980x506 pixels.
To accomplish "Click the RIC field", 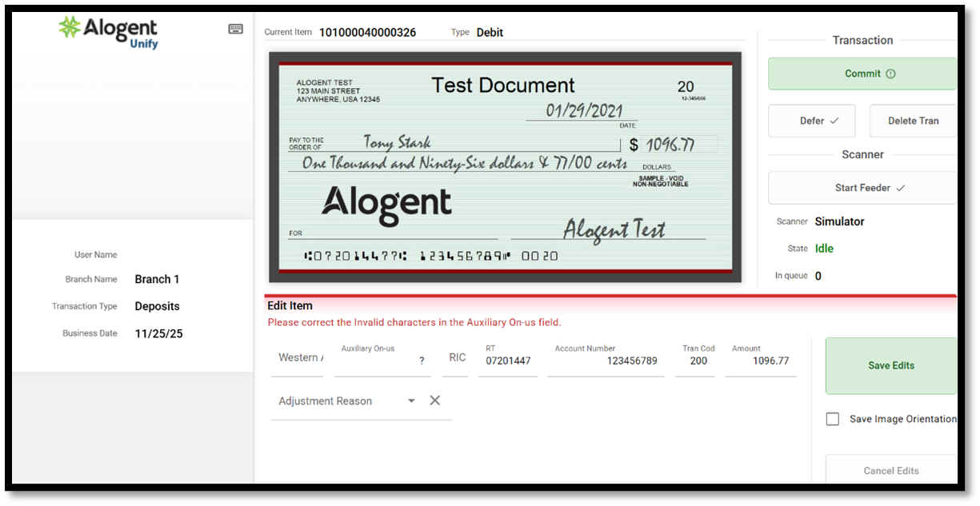I will click(457, 358).
